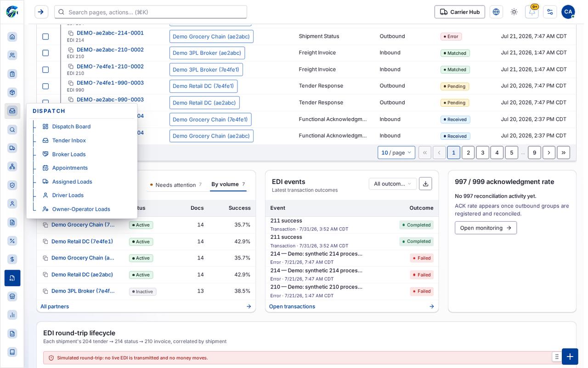Toggle the light/dark theme sun icon
This screenshot has width=588, height=368.
click(514, 12)
